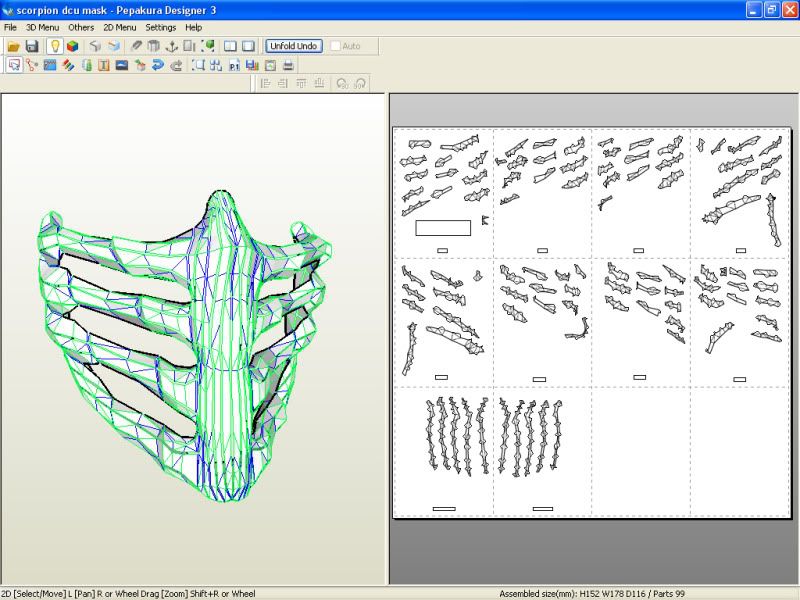Viewport: 800px width, 600px height.
Task: Open the File menu
Action: 10,28
